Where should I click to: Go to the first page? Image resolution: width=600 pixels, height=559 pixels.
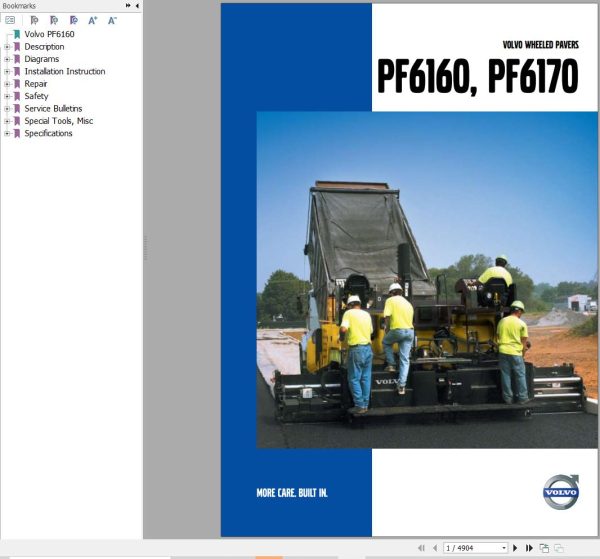point(421,548)
